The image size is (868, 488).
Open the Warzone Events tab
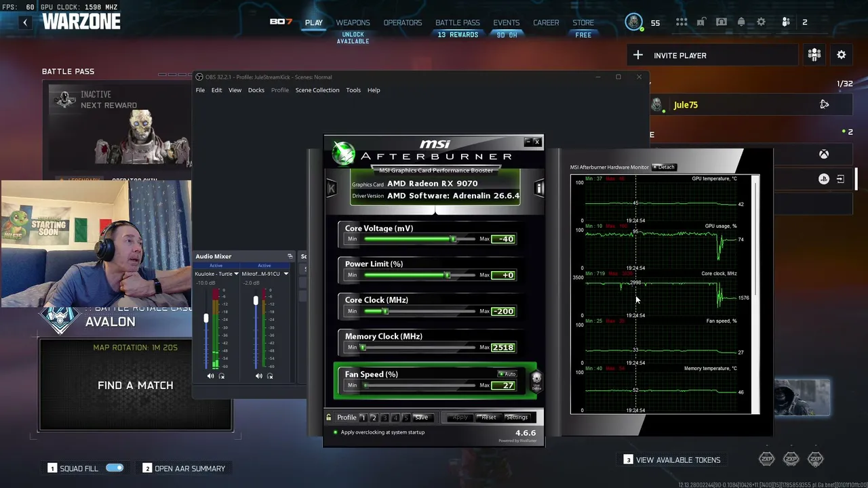point(507,22)
